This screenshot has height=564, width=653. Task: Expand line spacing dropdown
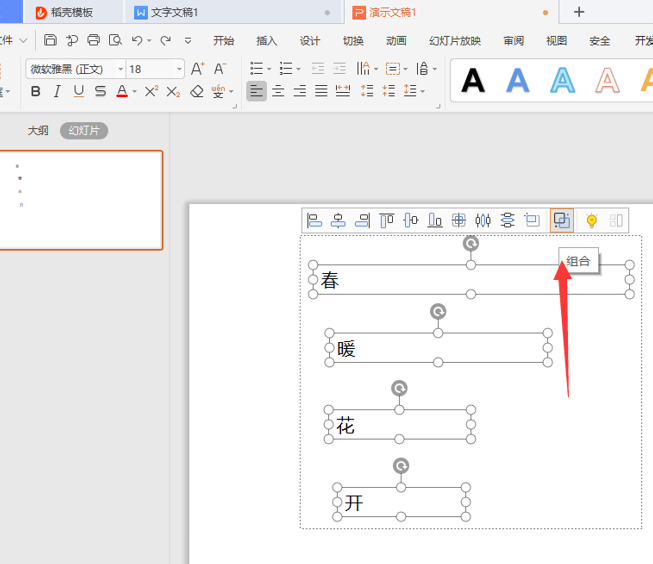tap(422, 91)
